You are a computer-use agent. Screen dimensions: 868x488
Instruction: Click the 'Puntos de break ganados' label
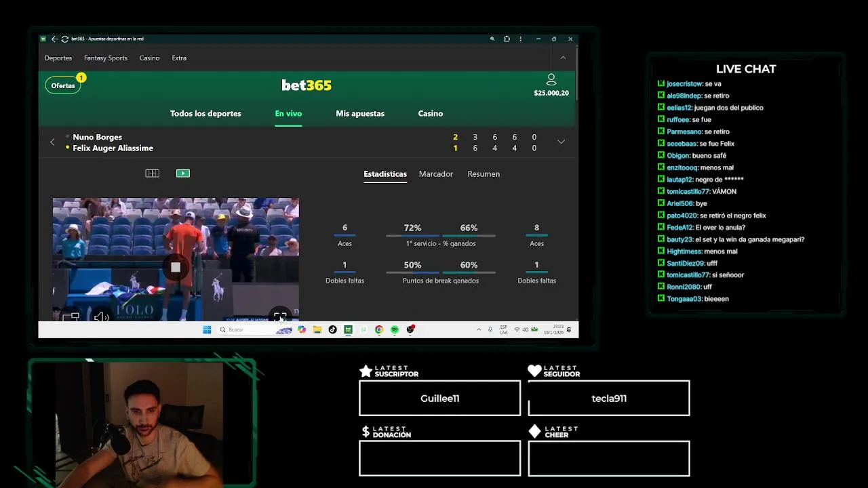[441, 281]
